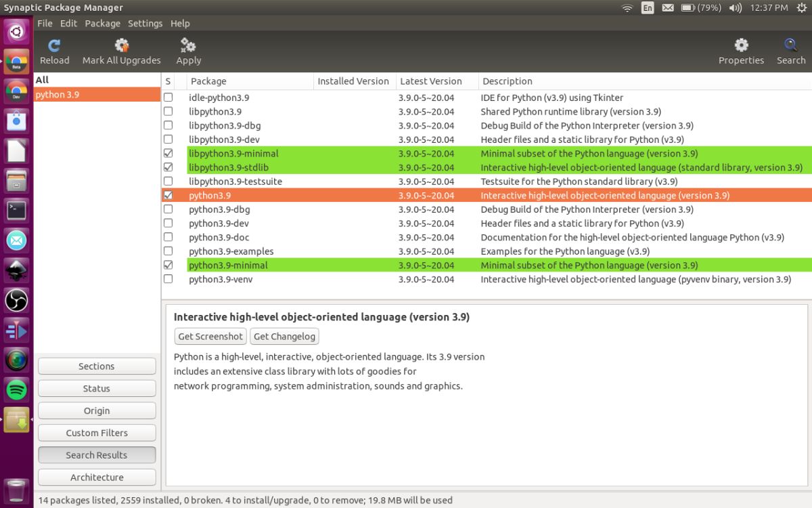
Task: Open the mail client dock icon
Action: click(16, 240)
